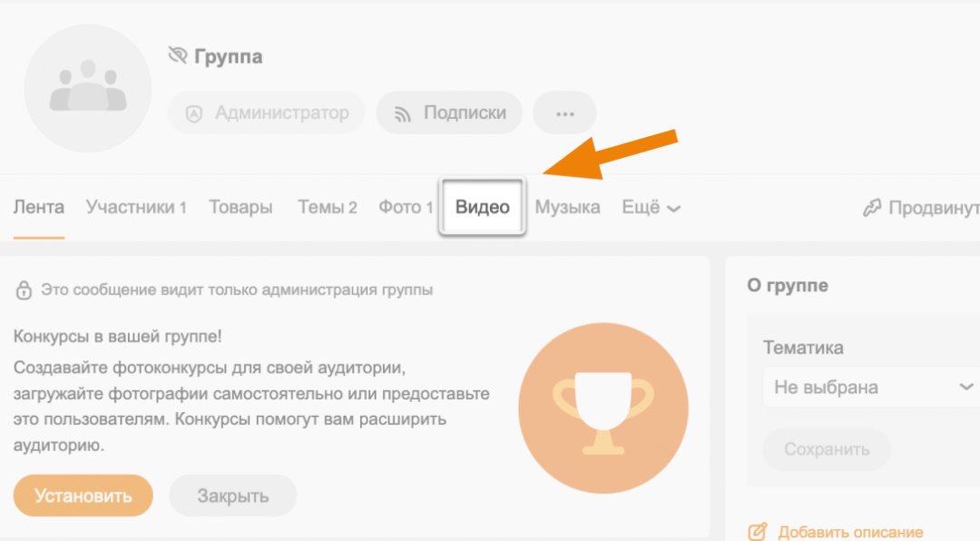Image resolution: width=980 pixels, height=541 pixels.
Task: Open the Тематика dropdown showing Не выбрана
Action: (870, 387)
